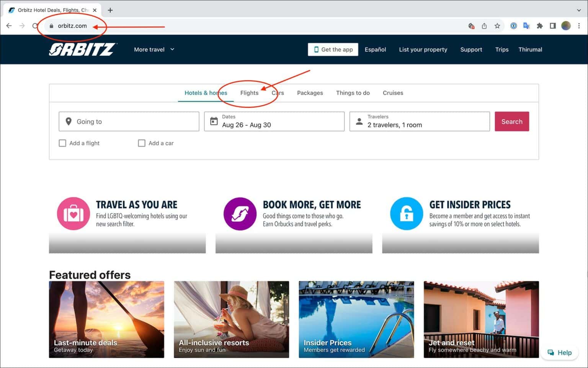Screen dimensions: 588x368
Task: Select the Flights tab
Action: (249, 93)
